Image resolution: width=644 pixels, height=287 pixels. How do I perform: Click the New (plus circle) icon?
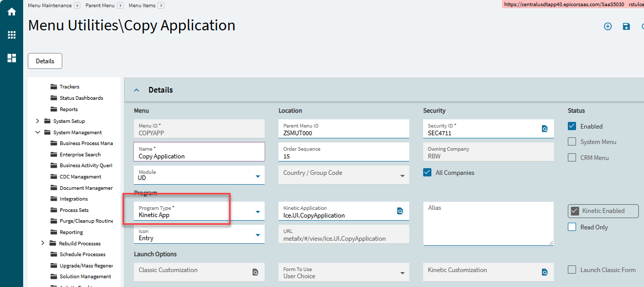point(607,26)
